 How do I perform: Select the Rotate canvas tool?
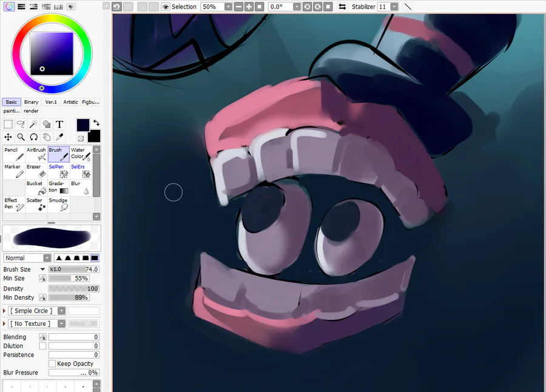(34, 137)
